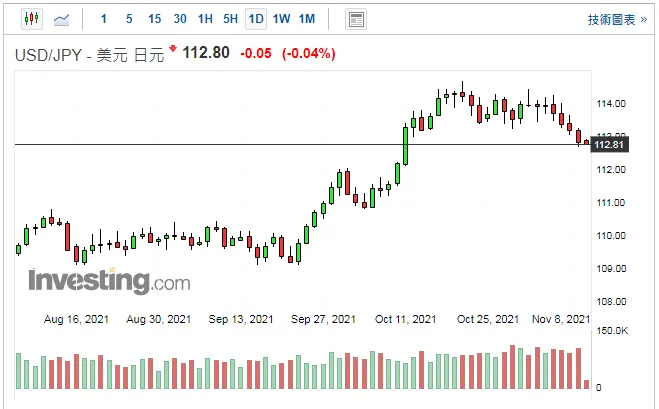659x409 pixels.
Task: Select the candlestick chart type icon
Action: click(x=32, y=19)
